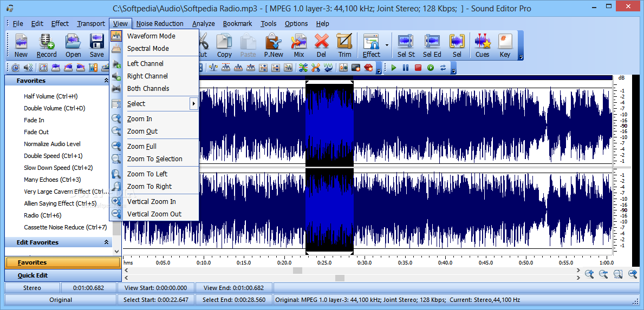Open the Analyze menu
The width and height of the screenshot is (644, 310).
pos(203,23)
